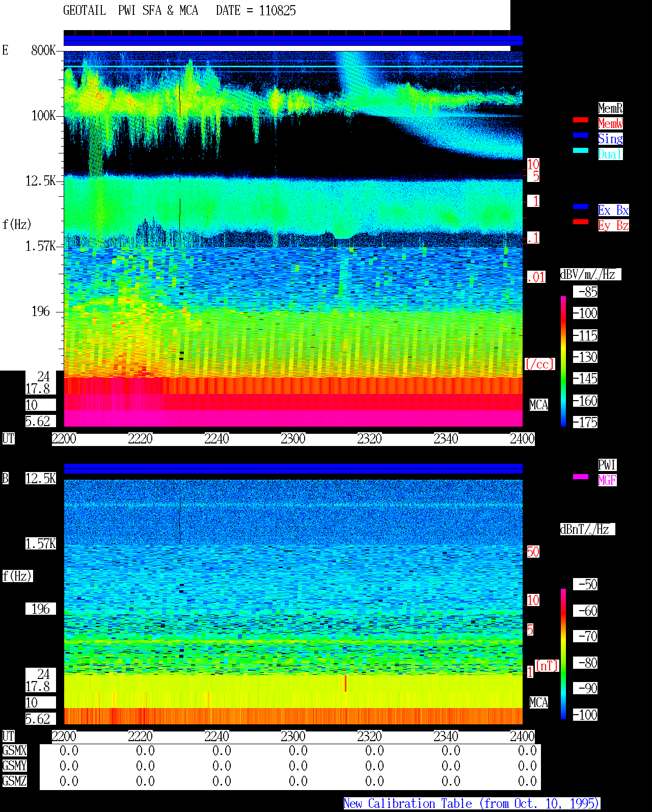Viewport: 652px width, 812px height.
Task: Click the Ey Bz label
Action: pos(613,225)
